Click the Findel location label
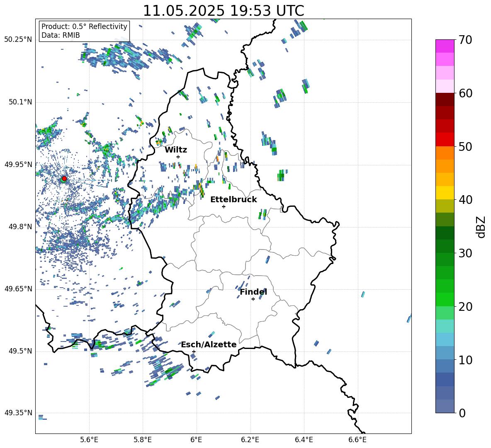The height and width of the screenshot is (448, 491). [253, 292]
